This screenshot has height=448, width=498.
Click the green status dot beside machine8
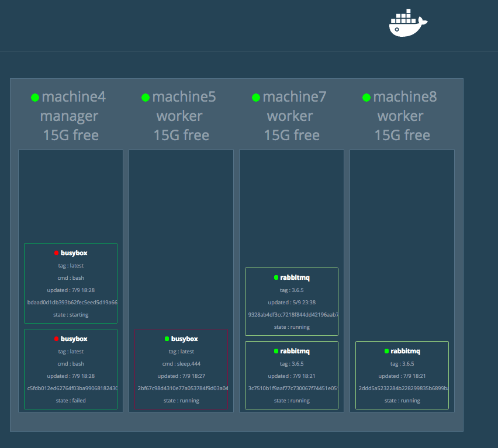[x=366, y=98]
